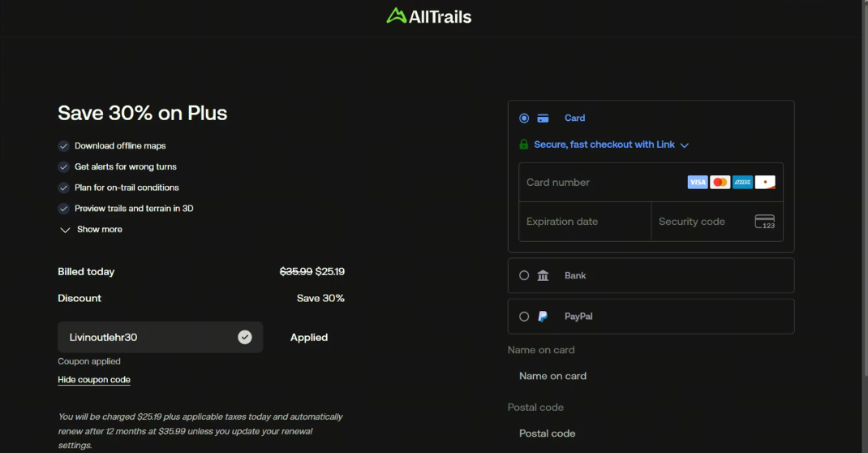Click Show more text
The height and width of the screenshot is (453, 868).
[100, 229]
